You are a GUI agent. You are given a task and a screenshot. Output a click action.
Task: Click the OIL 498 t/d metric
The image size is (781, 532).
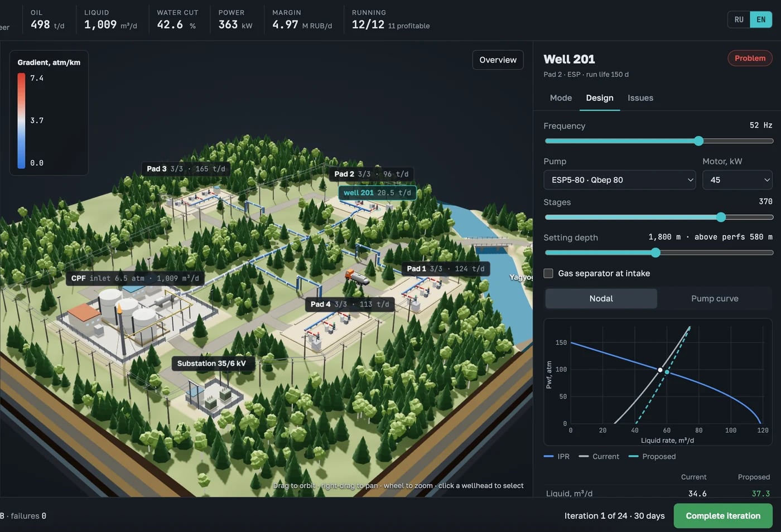click(47, 20)
